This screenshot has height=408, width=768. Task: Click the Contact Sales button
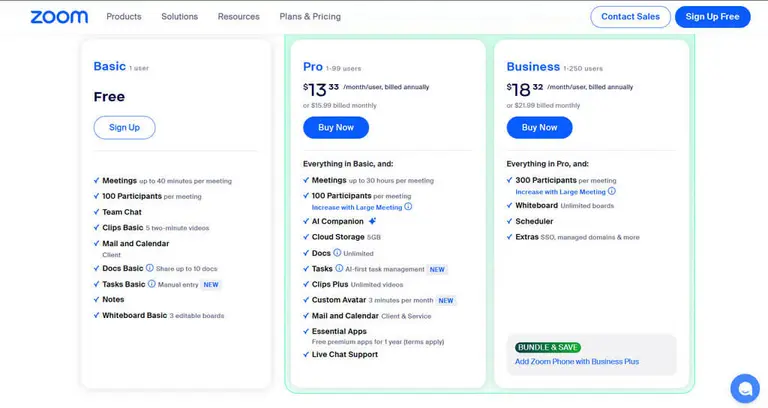630,17
